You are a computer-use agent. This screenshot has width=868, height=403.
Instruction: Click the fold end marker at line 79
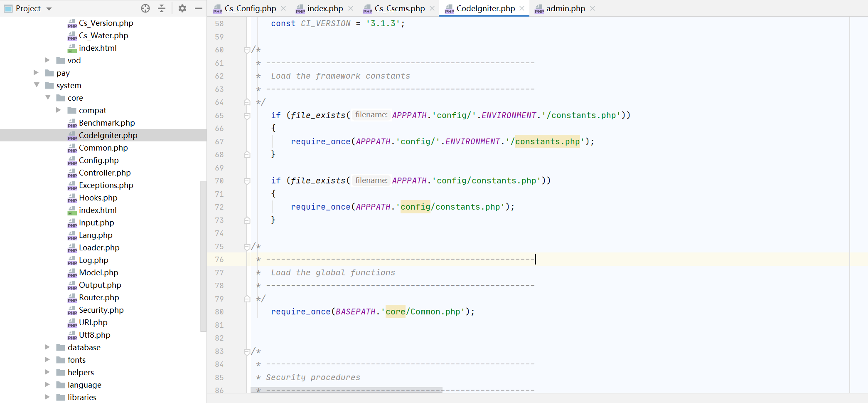(247, 299)
